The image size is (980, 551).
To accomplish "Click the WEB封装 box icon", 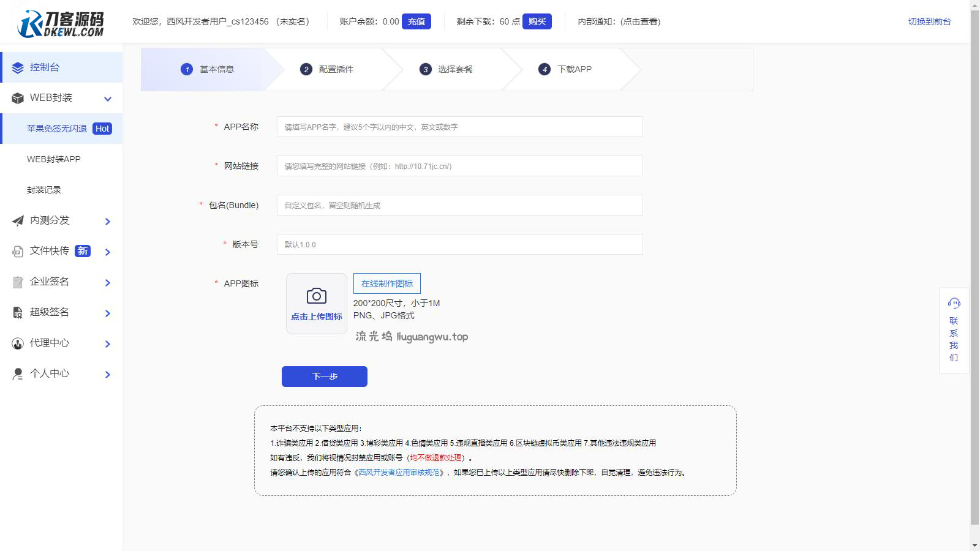I will click(18, 98).
